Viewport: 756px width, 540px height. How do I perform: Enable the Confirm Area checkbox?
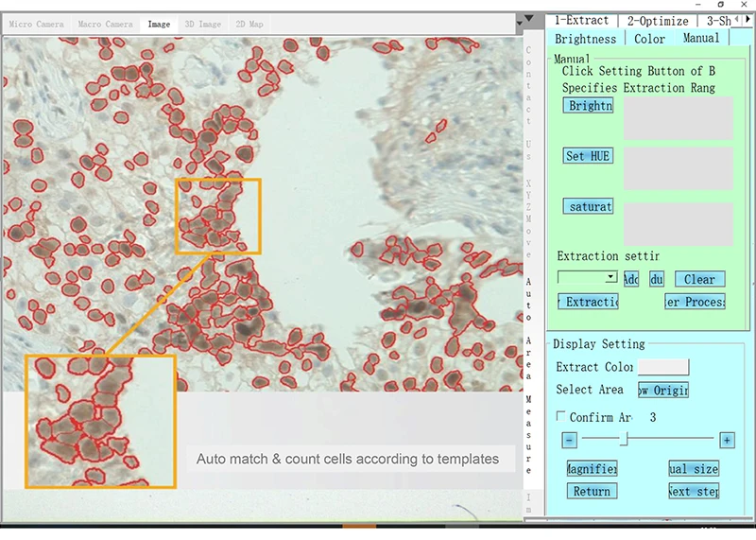tap(561, 417)
